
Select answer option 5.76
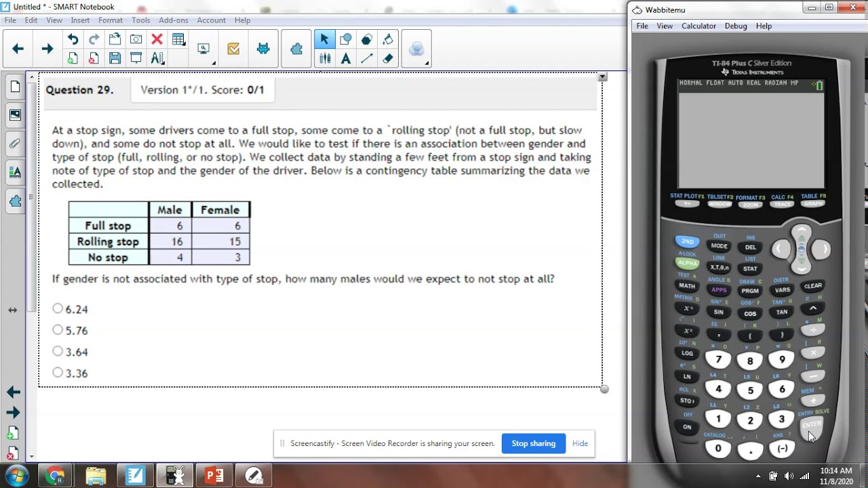coord(58,330)
